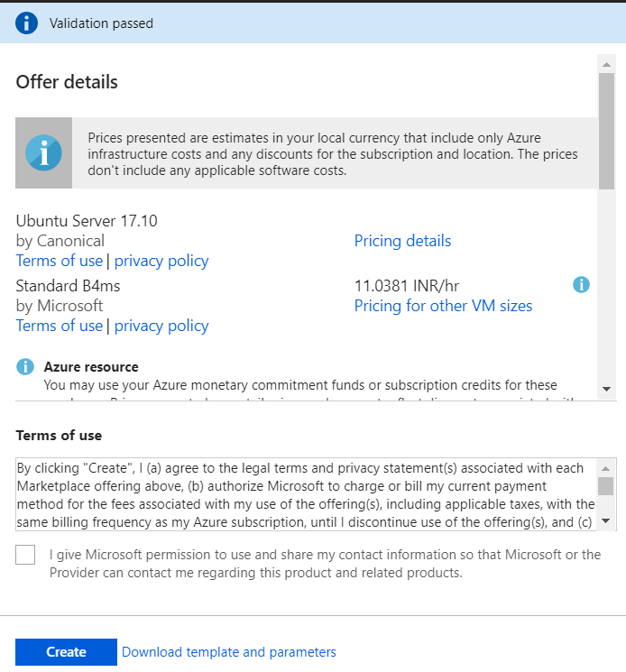626x672 pixels.
Task: Enable the Microsoft contact permission checkbox
Action: pyautogui.click(x=26, y=555)
